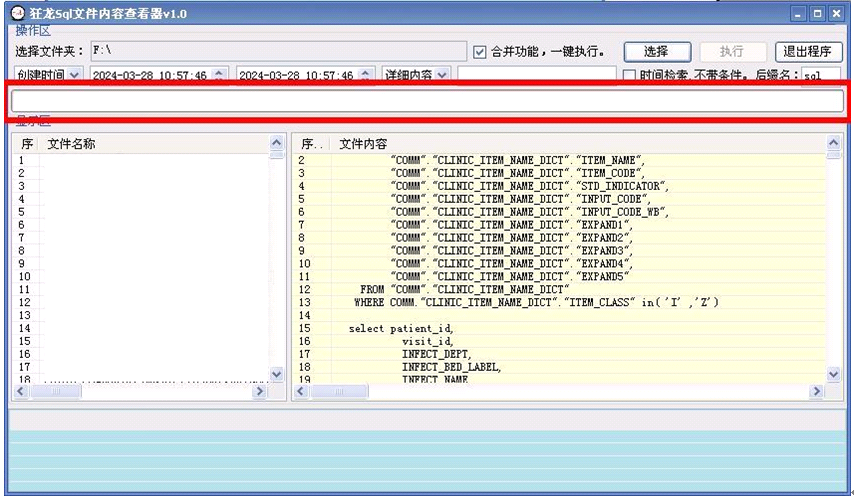
Task: Click the 选择 button
Action: point(657,52)
